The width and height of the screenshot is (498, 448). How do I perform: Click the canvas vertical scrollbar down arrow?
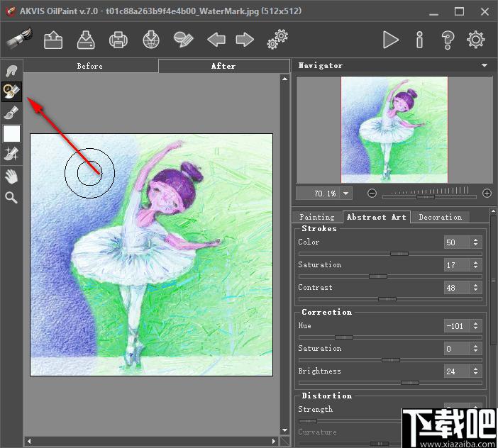click(x=285, y=430)
